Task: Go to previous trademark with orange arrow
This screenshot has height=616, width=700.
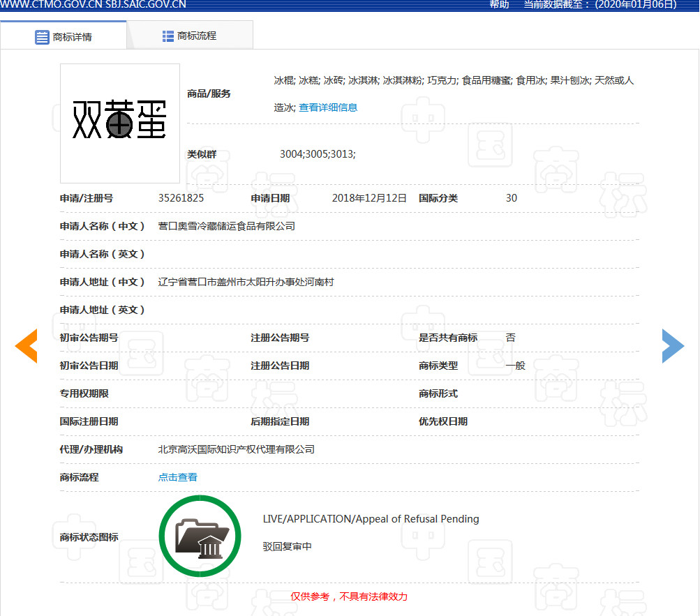Action: click(x=26, y=346)
